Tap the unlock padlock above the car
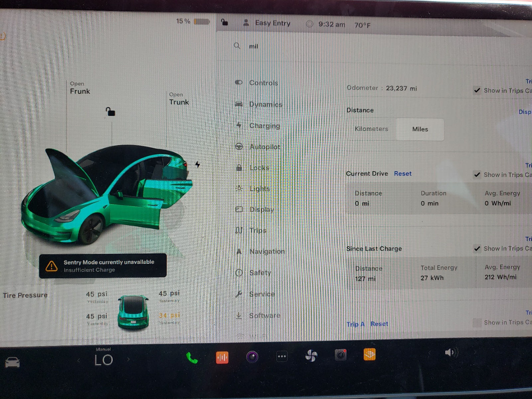Viewport: 532px width, 399px height. pyautogui.click(x=110, y=112)
